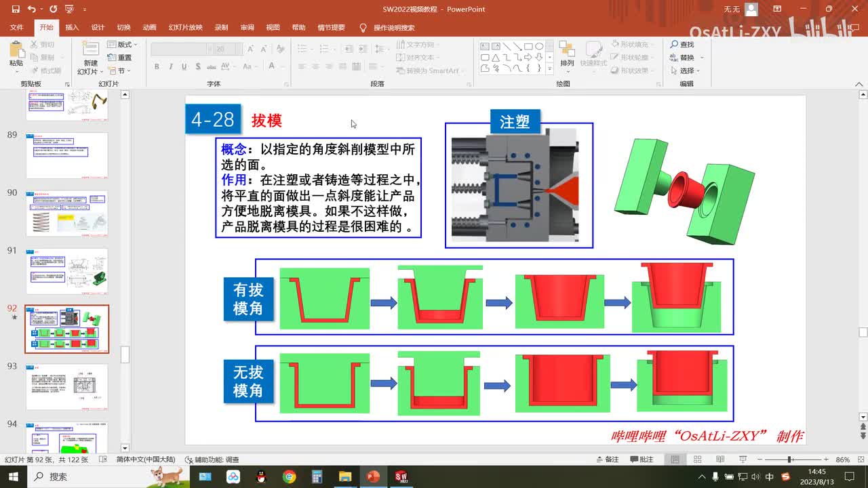Viewport: 868px width, 488px height.
Task: Click the Increase Font Size icon
Action: 251,49
